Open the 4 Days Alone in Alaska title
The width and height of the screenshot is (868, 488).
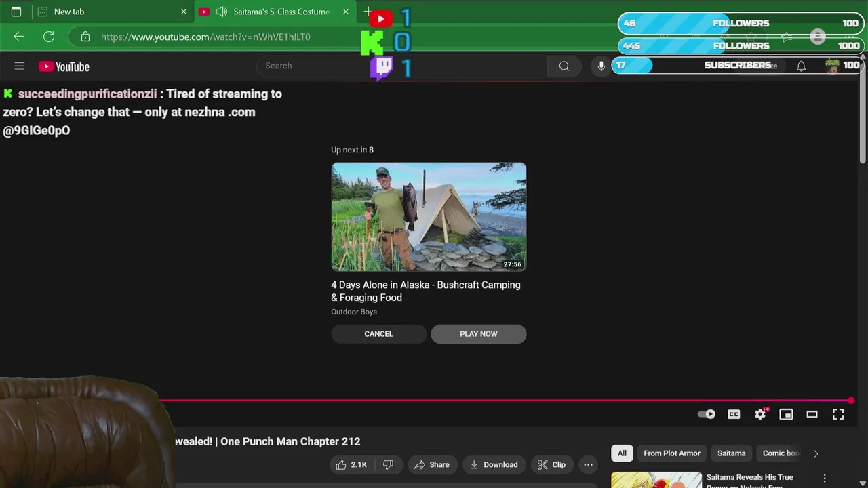[x=426, y=291]
